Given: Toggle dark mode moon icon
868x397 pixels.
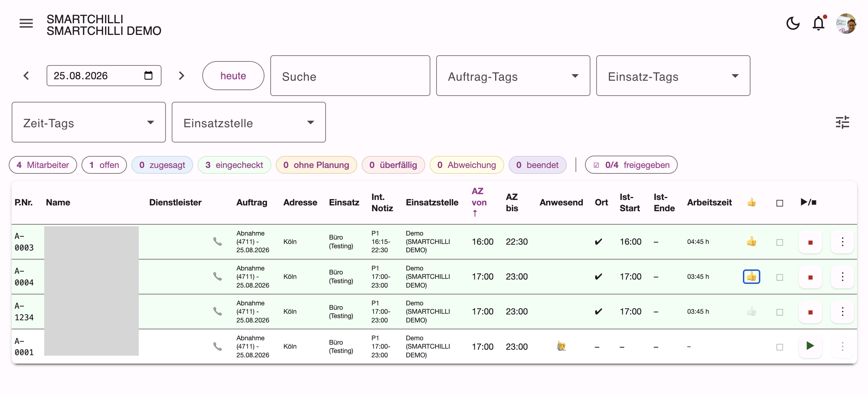Looking at the screenshot, I should 793,24.
